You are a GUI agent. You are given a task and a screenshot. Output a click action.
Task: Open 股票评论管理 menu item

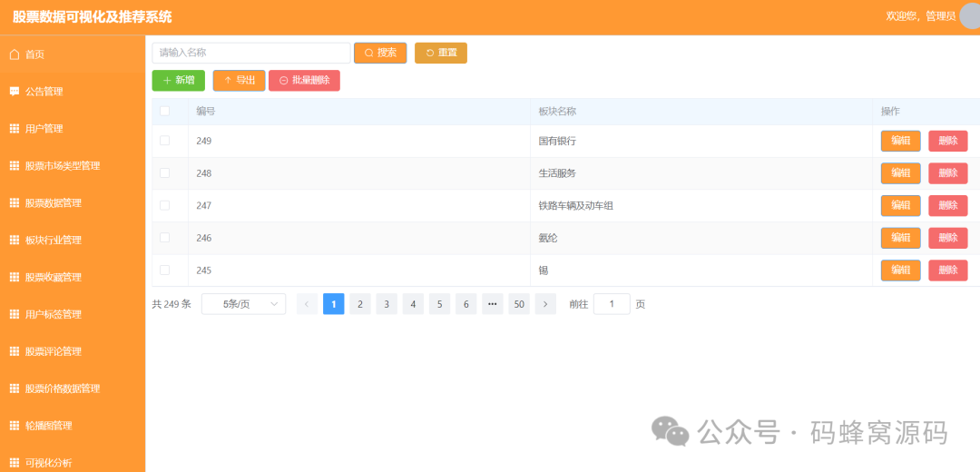pos(73,351)
